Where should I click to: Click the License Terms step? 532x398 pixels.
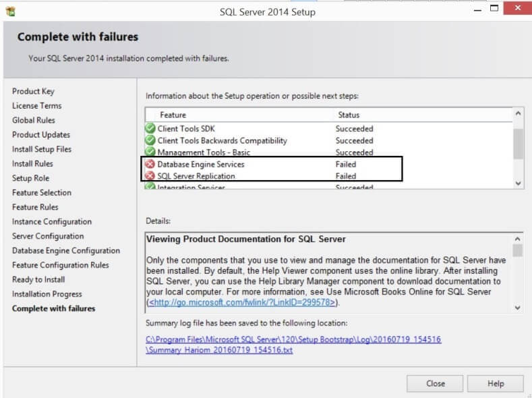36,105
